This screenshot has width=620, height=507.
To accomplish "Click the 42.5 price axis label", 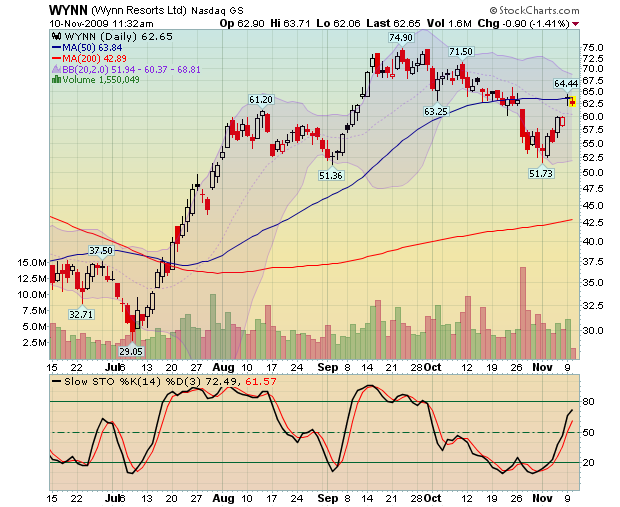I will pos(593,223).
